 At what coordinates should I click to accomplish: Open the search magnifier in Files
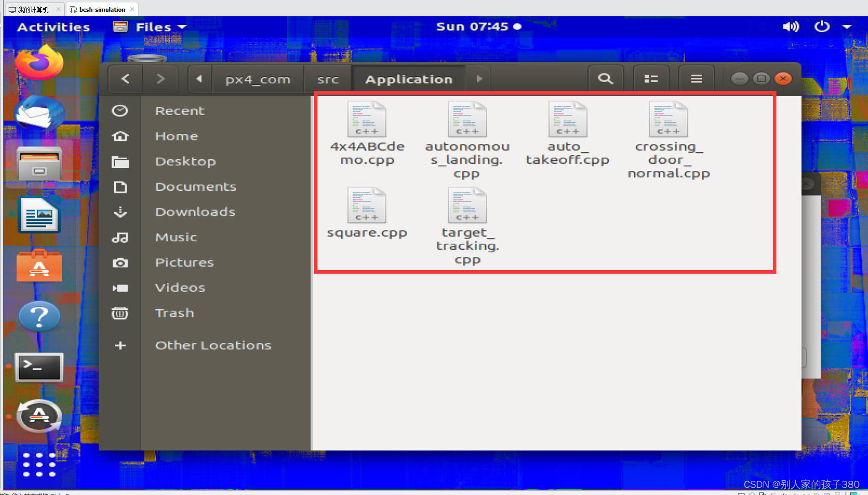tap(605, 79)
